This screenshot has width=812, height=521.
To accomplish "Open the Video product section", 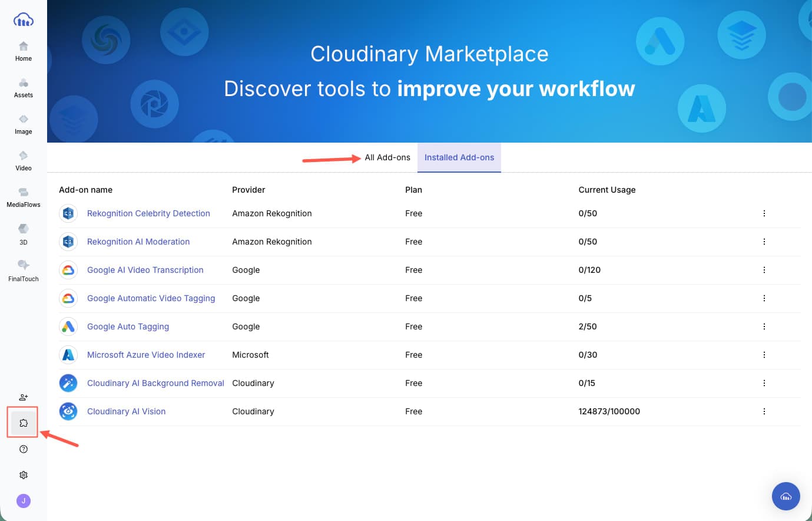I will pyautogui.click(x=24, y=161).
